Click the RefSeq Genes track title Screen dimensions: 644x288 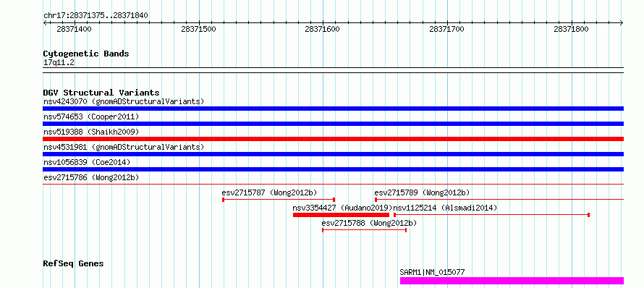pos(73,263)
